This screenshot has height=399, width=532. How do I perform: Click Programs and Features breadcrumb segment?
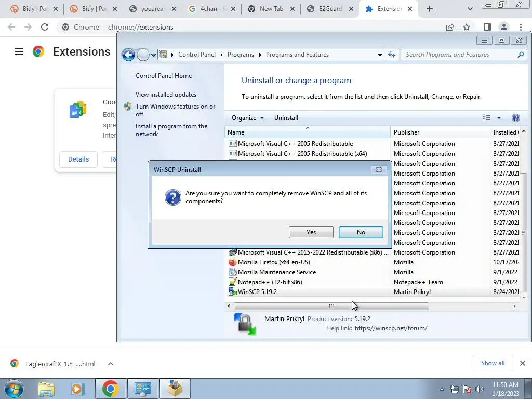(x=297, y=55)
